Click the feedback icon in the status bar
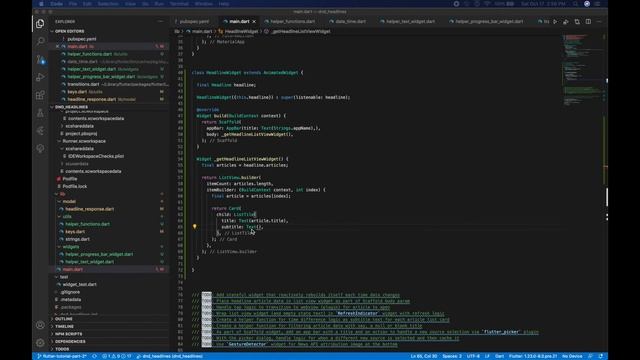The height and width of the screenshot is (360, 640). click(x=590, y=356)
